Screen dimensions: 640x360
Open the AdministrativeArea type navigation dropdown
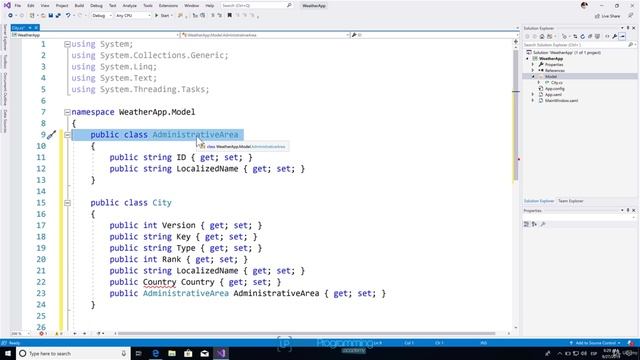coord(265,35)
